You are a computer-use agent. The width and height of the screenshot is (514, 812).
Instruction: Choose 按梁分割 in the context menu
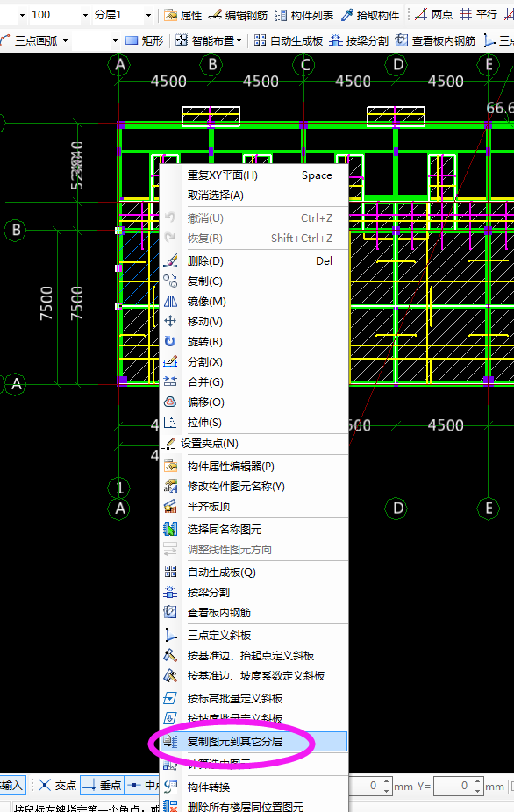pyautogui.click(x=253, y=593)
